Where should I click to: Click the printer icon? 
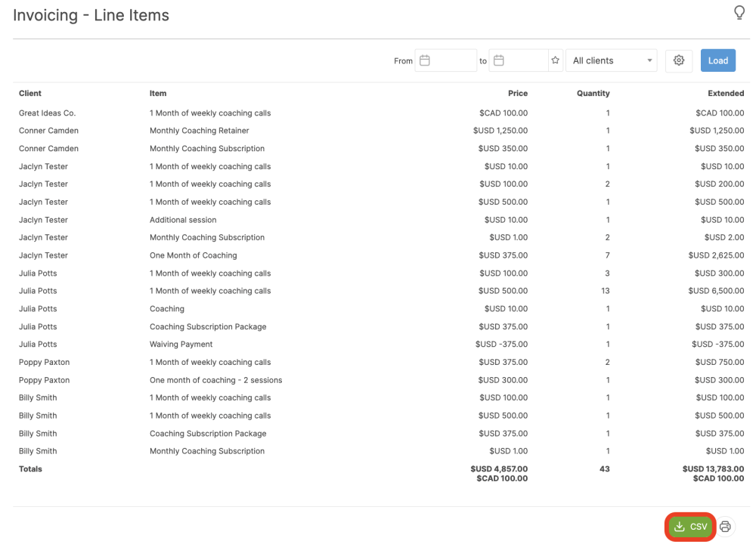pos(725,527)
